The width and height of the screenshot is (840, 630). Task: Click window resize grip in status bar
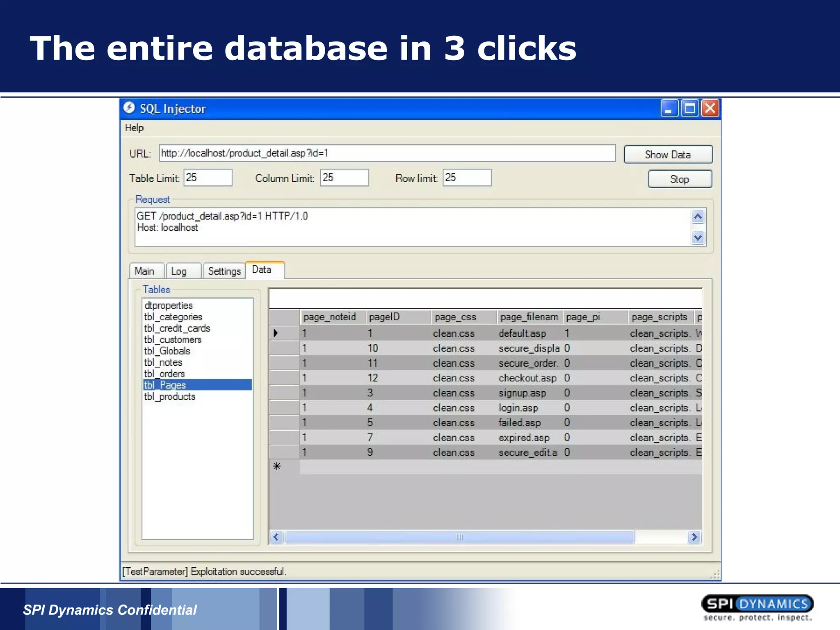(x=715, y=575)
